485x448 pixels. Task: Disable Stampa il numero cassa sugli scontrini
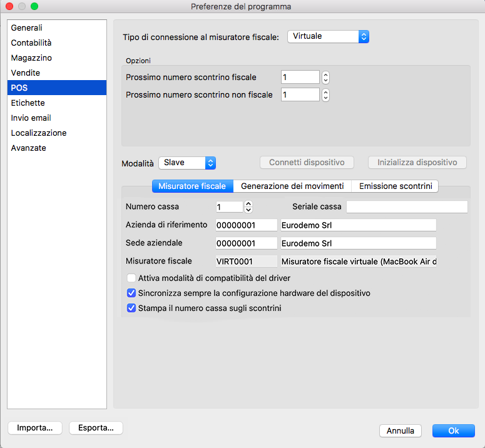pos(131,308)
